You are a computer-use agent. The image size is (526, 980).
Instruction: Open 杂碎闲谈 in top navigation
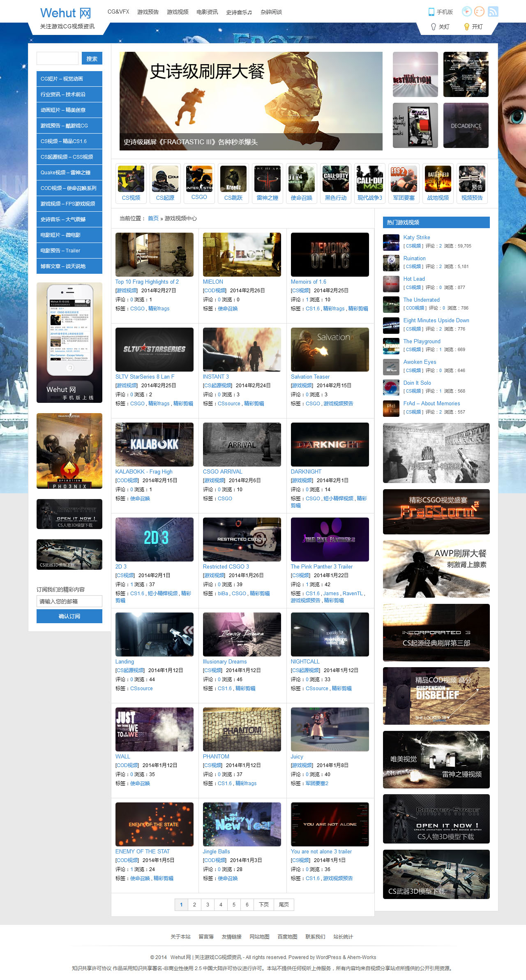(271, 12)
